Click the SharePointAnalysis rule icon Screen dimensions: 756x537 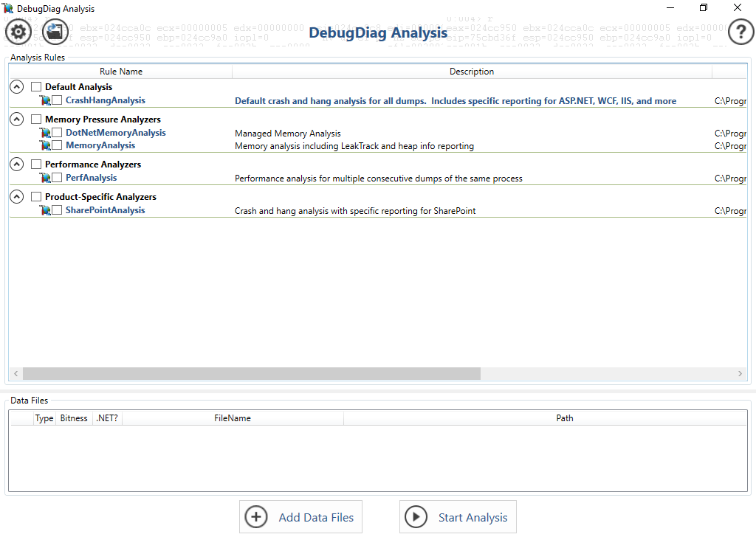pos(45,210)
